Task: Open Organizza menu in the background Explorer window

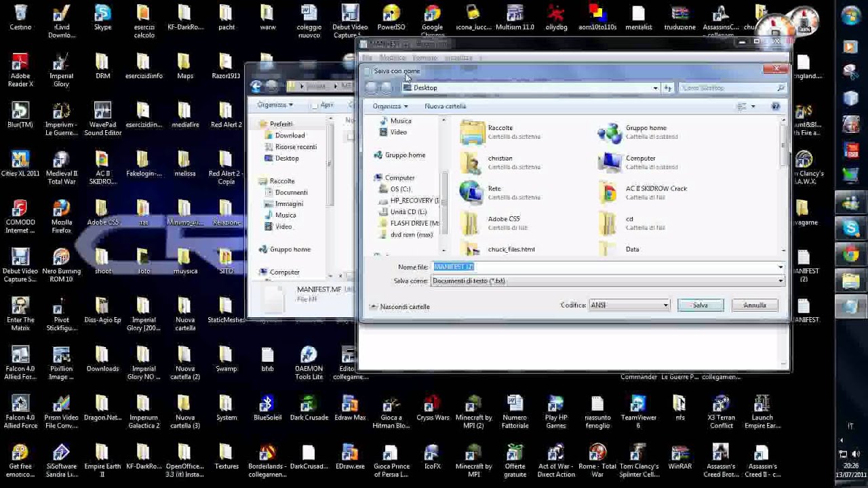Action: 275,105
